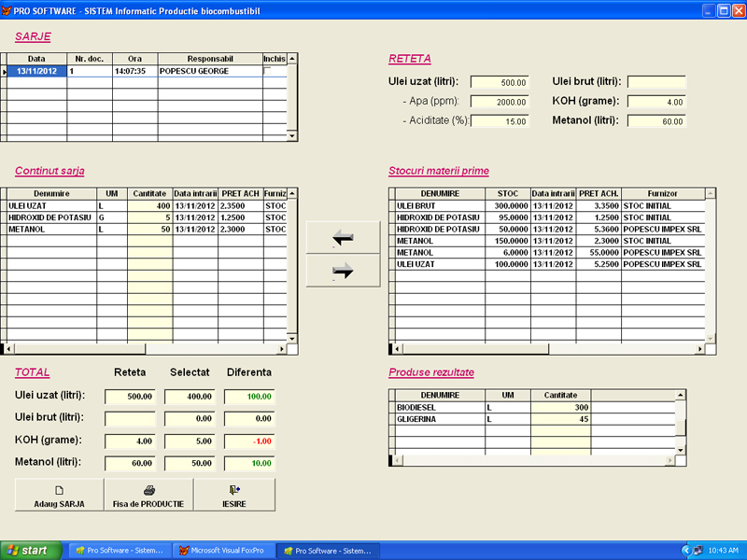Screen dimensions: 747x560
Task: Open the last Pro Software - Sistem taskbar item
Action: pos(328,551)
